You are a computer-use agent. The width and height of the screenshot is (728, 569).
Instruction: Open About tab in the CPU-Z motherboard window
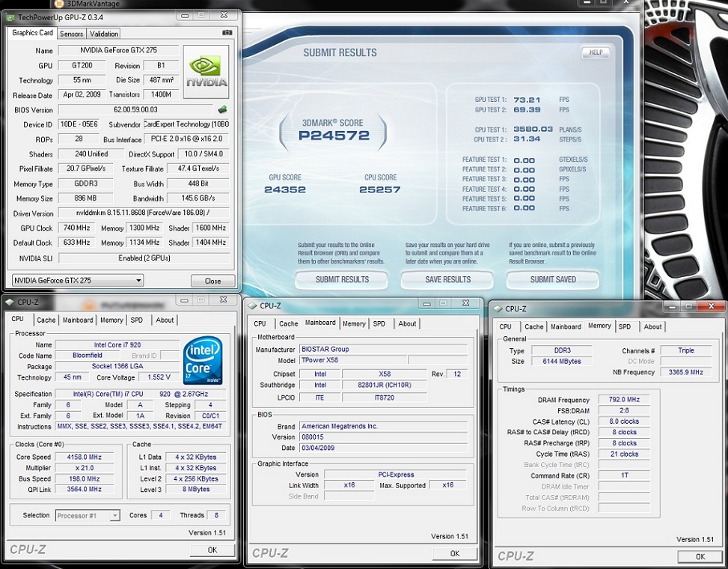coord(407,323)
